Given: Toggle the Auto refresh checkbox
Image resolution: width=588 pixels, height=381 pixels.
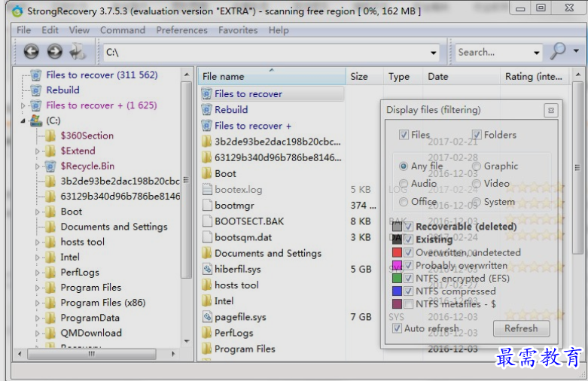Looking at the screenshot, I should [397, 328].
